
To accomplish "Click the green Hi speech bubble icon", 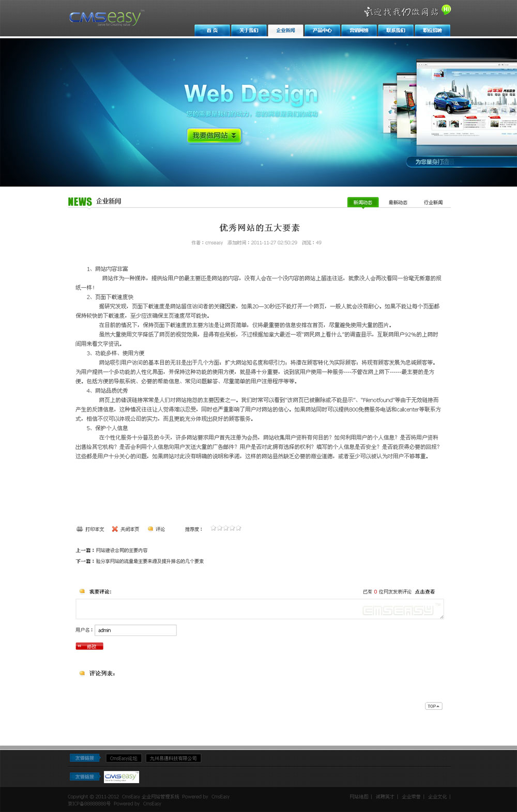I will coord(446,9).
